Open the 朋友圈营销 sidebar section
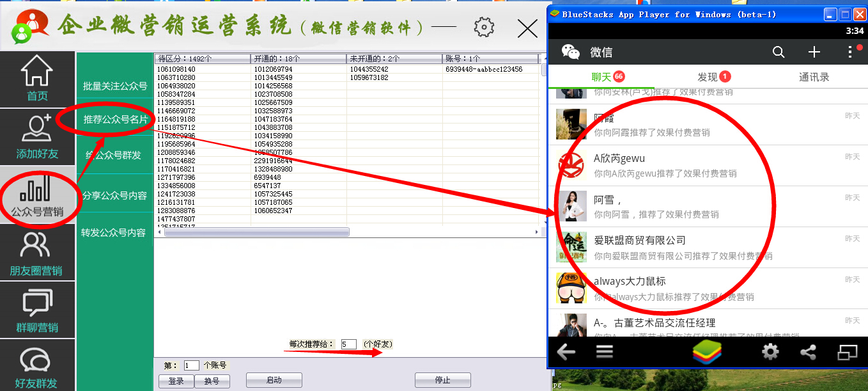This screenshot has height=391, width=868. coord(37,252)
